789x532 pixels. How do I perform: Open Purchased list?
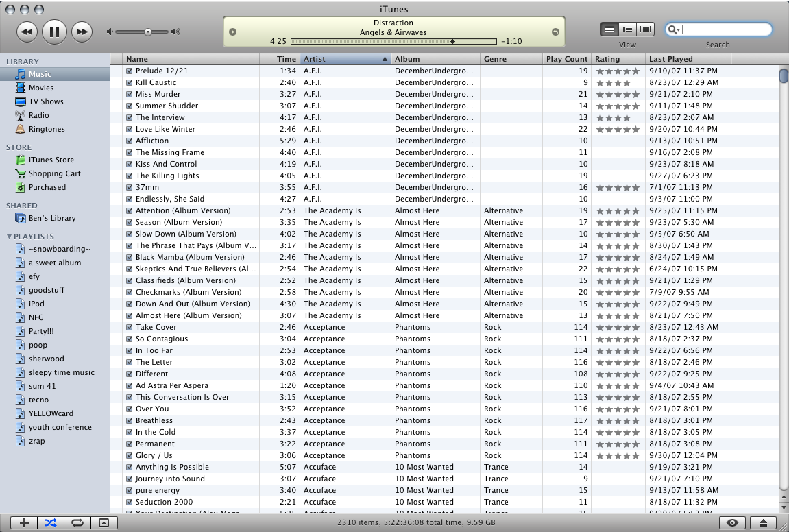pos(55,187)
